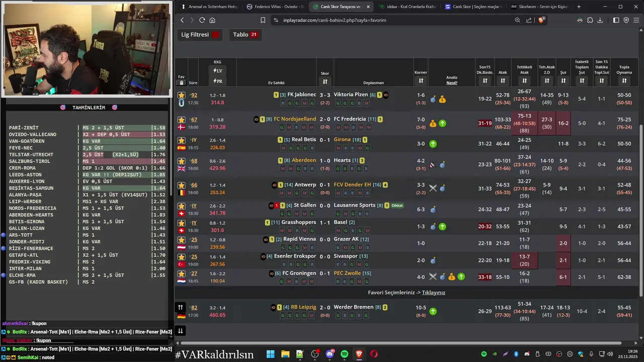This screenshot has height=362, width=644.
Task: Toggle favorite star for Aberdeen match
Action: [x=182, y=161]
